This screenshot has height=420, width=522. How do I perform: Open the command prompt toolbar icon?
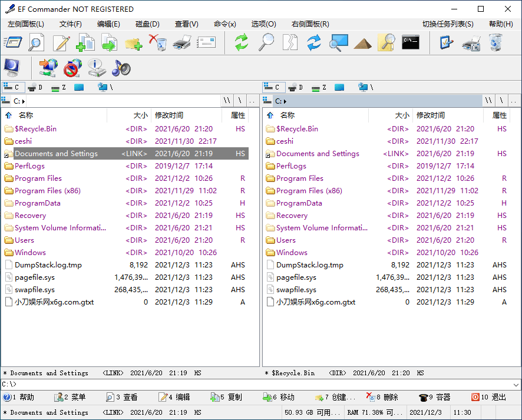(410, 42)
